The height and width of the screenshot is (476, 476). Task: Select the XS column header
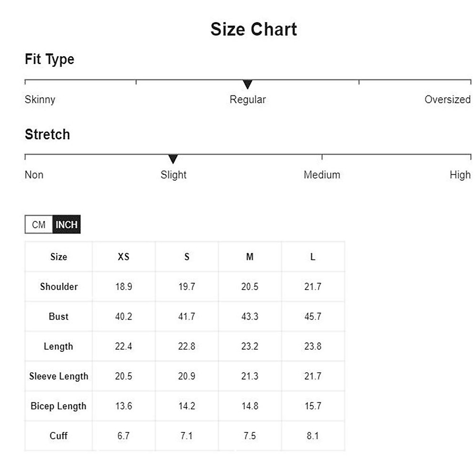123,257
